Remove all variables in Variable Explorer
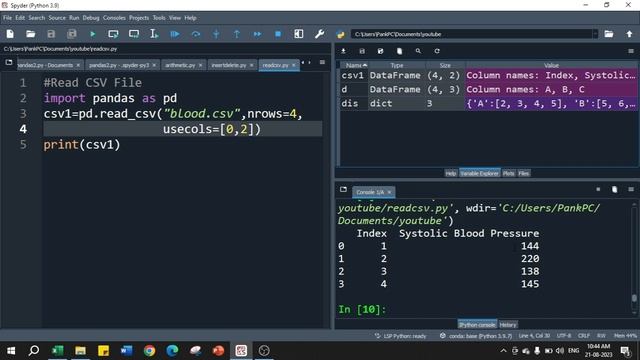 (x=400, y=51)
